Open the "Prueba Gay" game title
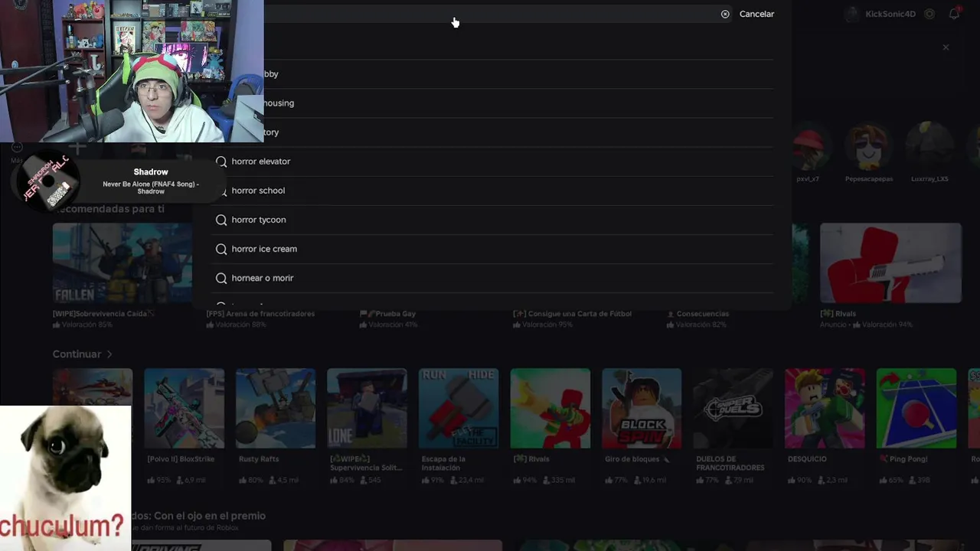The height and width of the screenshot is (551, 980). point(388,314)
